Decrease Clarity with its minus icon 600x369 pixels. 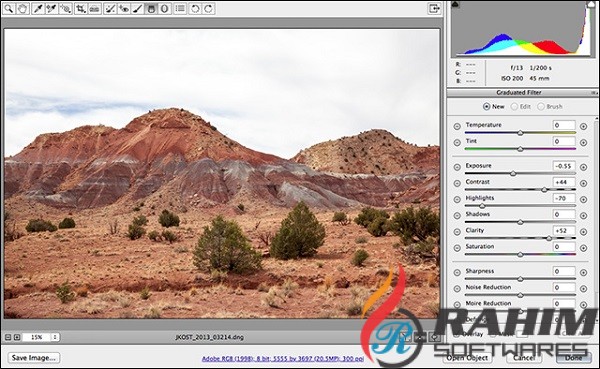[457, 232]
